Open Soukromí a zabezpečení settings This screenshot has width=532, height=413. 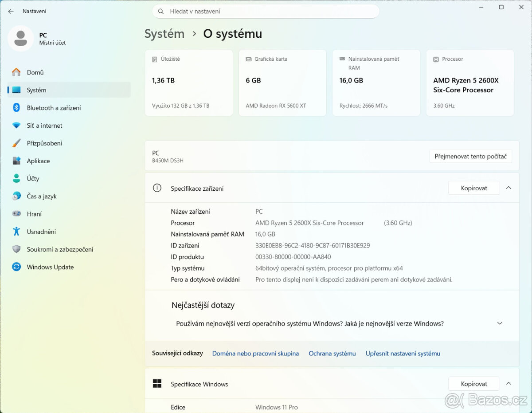point(60,249)
